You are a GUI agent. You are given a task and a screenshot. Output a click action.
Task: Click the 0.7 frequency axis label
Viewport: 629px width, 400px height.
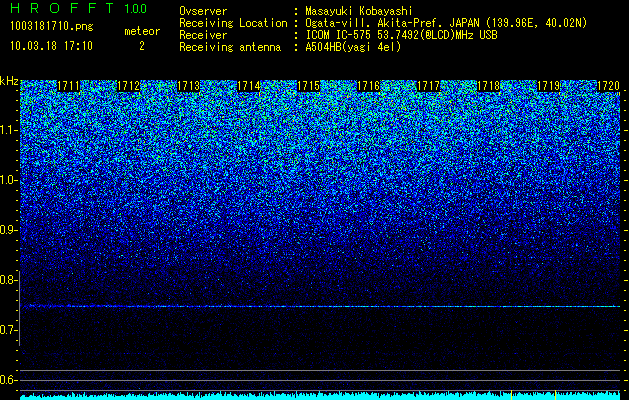[8, 330]
